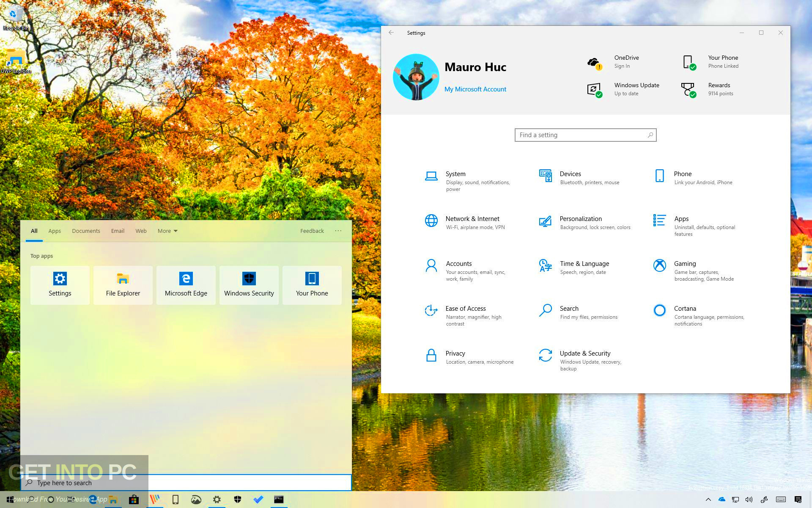The width and height of the screenshot is (812, 508).
Task: Click the Your Phone linked status tile
Action: coord(710,62)
